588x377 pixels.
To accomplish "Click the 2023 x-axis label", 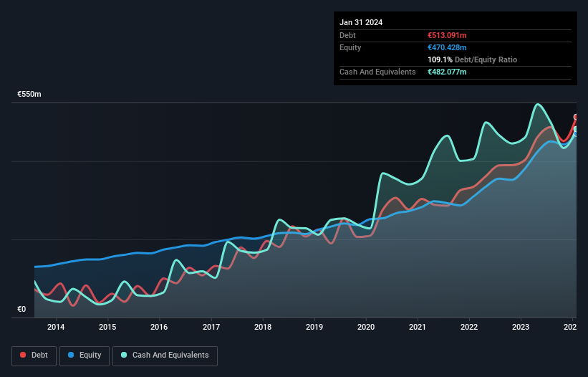I will click(521, 327).
